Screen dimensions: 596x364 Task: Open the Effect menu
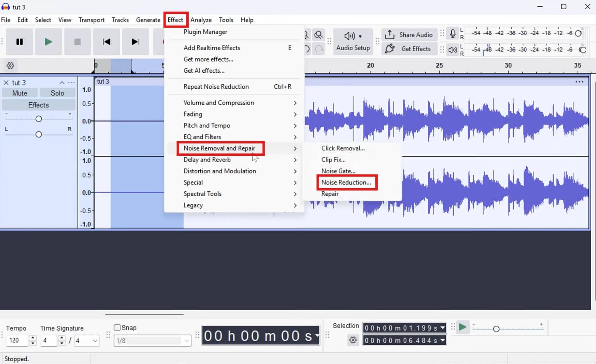[175, 20]
